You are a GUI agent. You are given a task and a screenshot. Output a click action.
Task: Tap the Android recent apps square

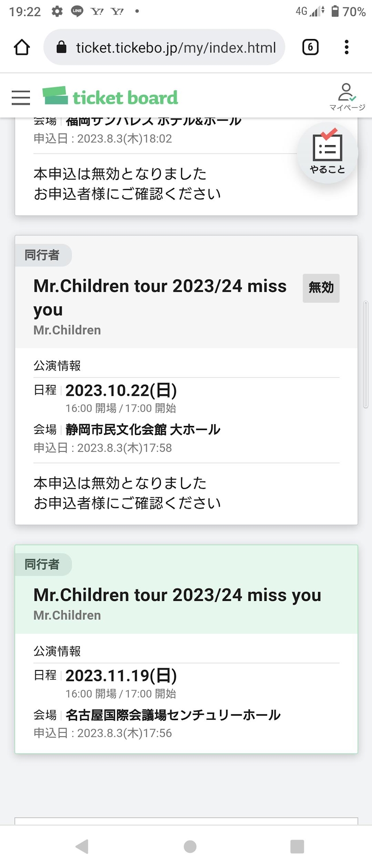click(x=297, y=846)
